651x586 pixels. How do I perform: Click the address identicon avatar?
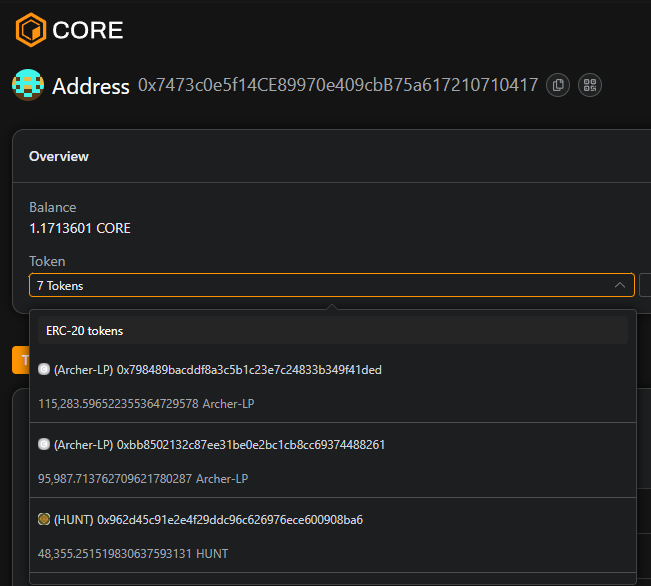pyautogui.click(x=28, y=85)
